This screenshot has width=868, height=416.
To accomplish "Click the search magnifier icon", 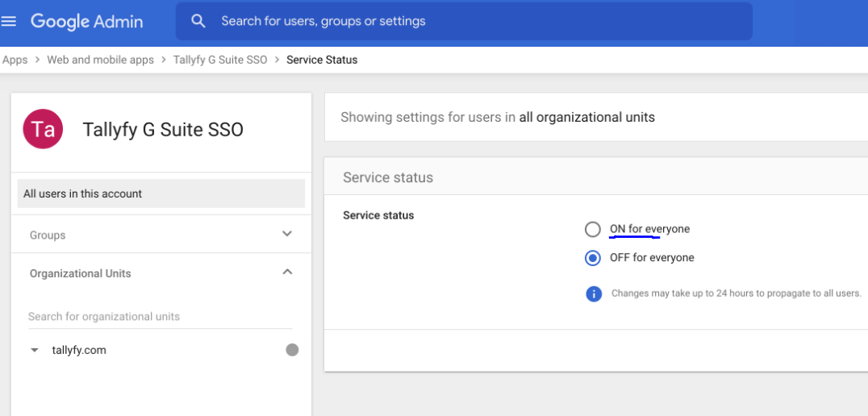I will 198,21.
